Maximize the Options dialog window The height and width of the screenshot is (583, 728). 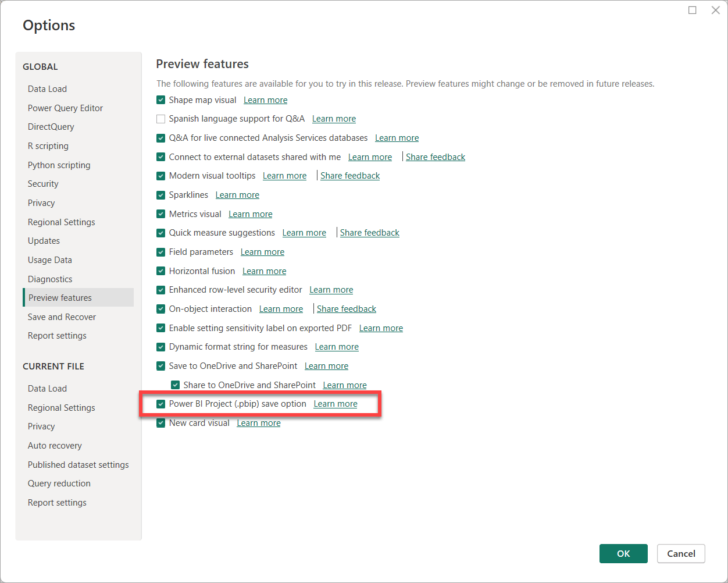[693, 10]
